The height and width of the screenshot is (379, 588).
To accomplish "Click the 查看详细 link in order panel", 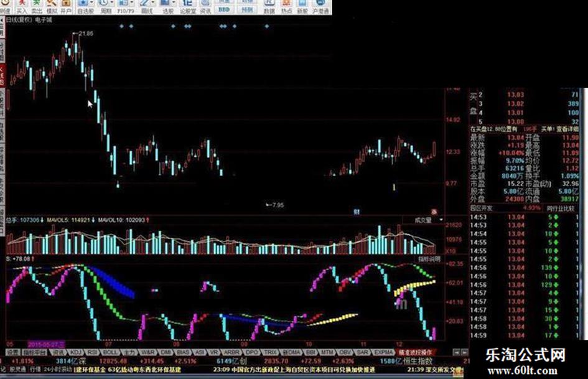I will point(567,129).
